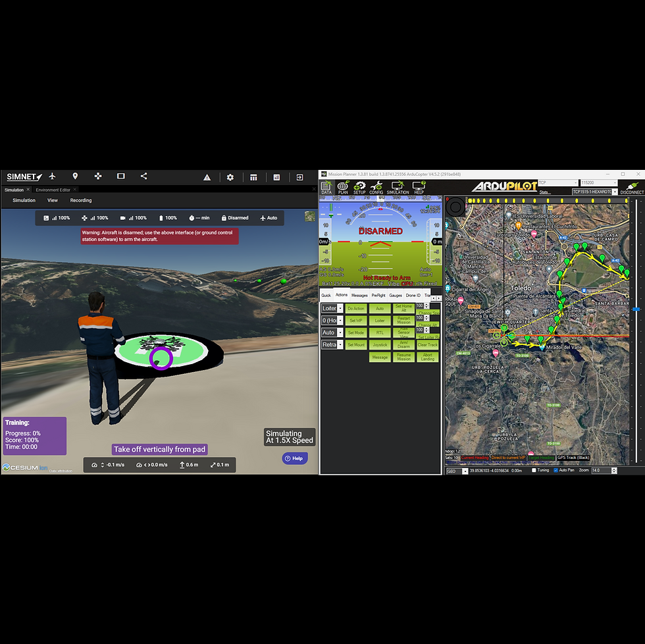Click the Do Action button
Screen dimensions: 645x644
click(x=356, y=308)
